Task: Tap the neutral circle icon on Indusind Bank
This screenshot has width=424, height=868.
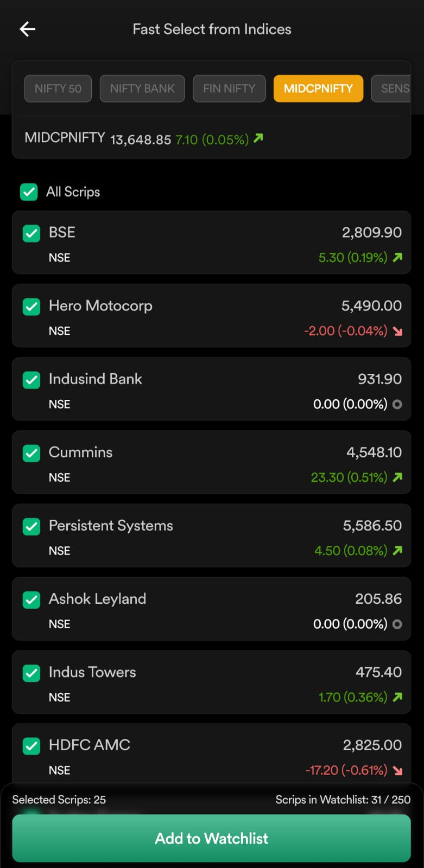Action: pos(397,404)
